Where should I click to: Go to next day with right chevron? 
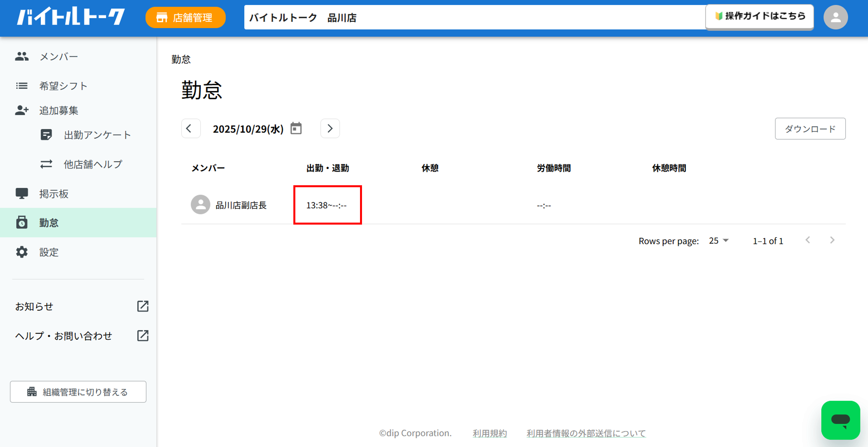pos(330,128)
